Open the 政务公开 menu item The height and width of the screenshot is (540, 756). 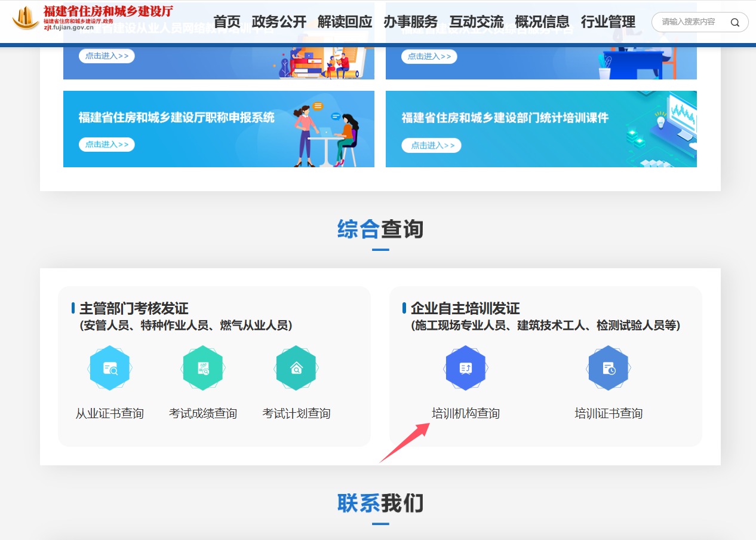278,22
